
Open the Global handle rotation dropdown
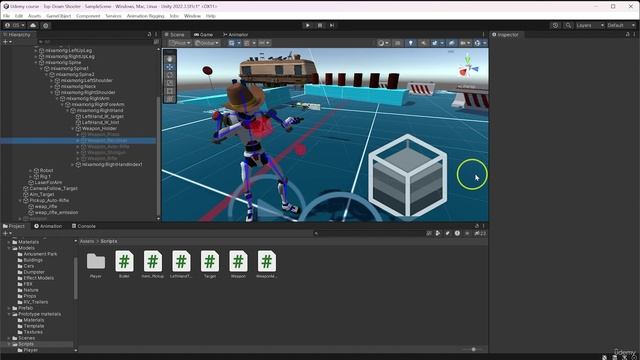(207, 43)
